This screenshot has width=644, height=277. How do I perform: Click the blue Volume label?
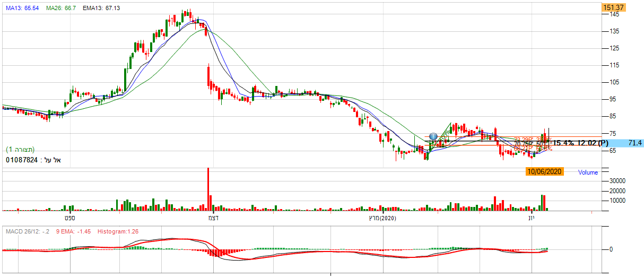[x=588, y=172]
